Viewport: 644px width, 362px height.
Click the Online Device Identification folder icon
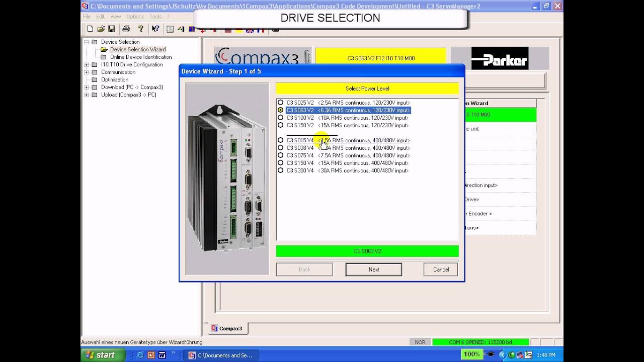(104, 57)
